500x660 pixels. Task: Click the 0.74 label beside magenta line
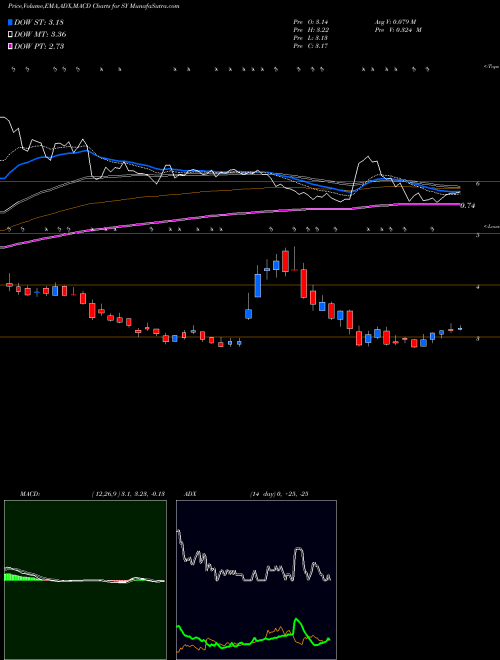[468, 205]
